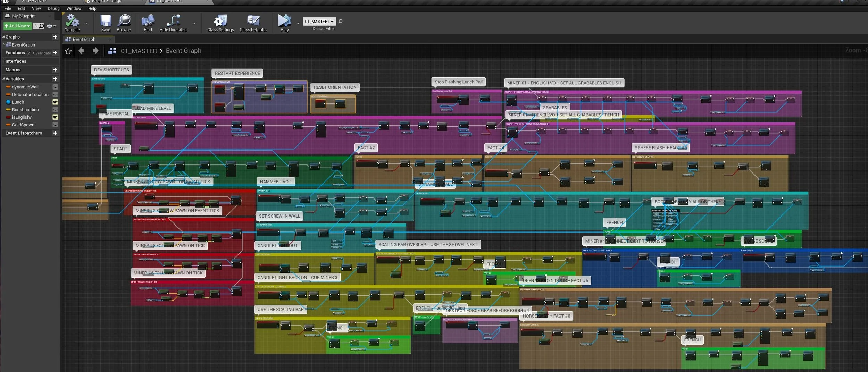868x372 pixels.
Task: Click the search icon in My Blueprint
Action: (42, 26)
